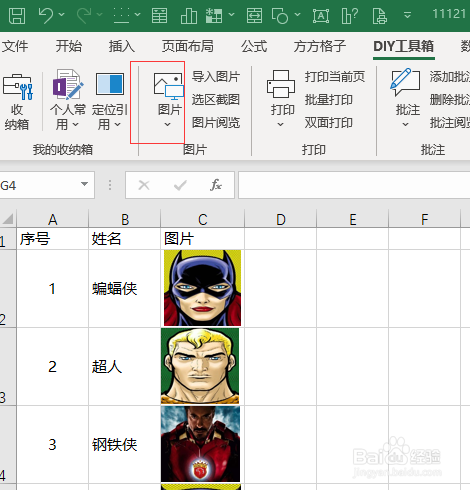
Task: Open the 文件 menu
Action: [x=15, y=46]
